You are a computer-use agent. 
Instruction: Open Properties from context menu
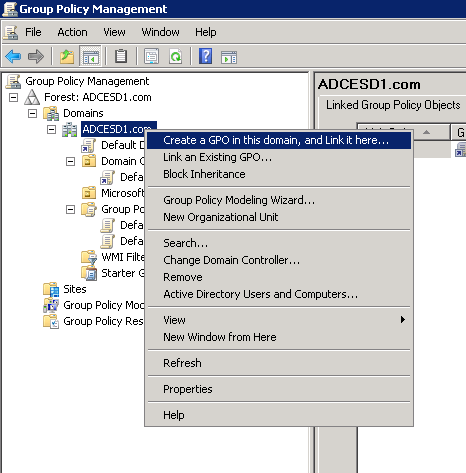[x=279, y=389]
